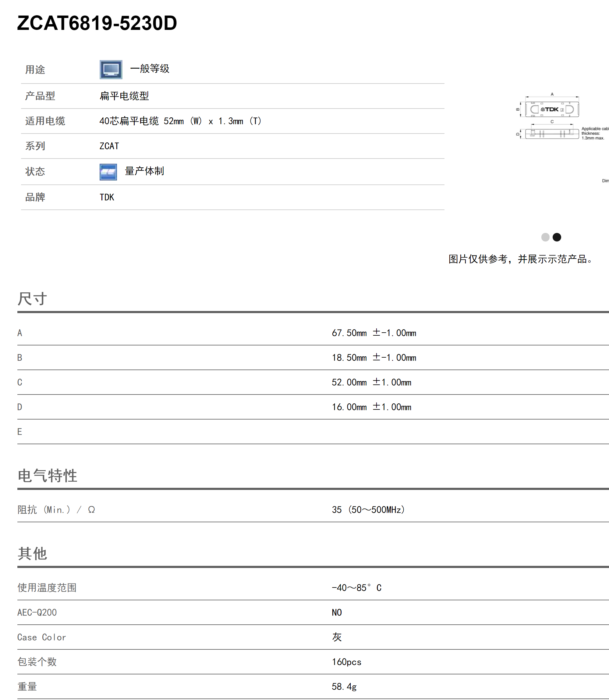Click the dimension 'B' row label
This screenshot has width=609, height=700.
20,358
